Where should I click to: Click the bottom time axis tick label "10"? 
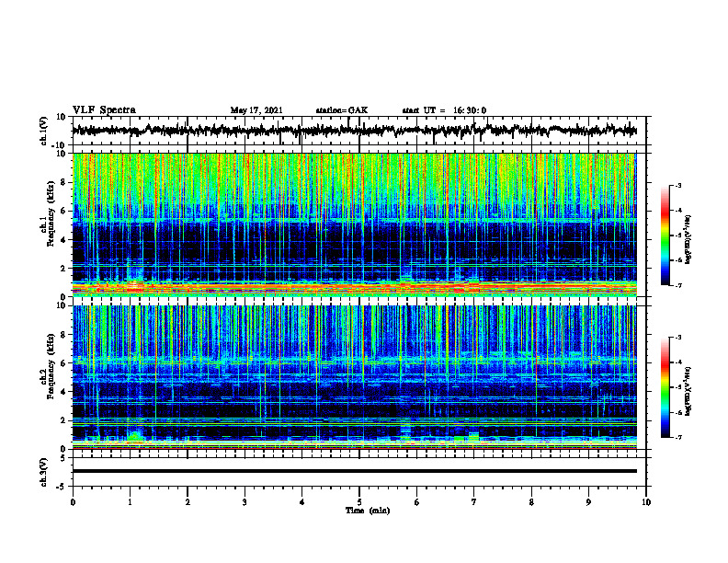[x=646, y=502]
